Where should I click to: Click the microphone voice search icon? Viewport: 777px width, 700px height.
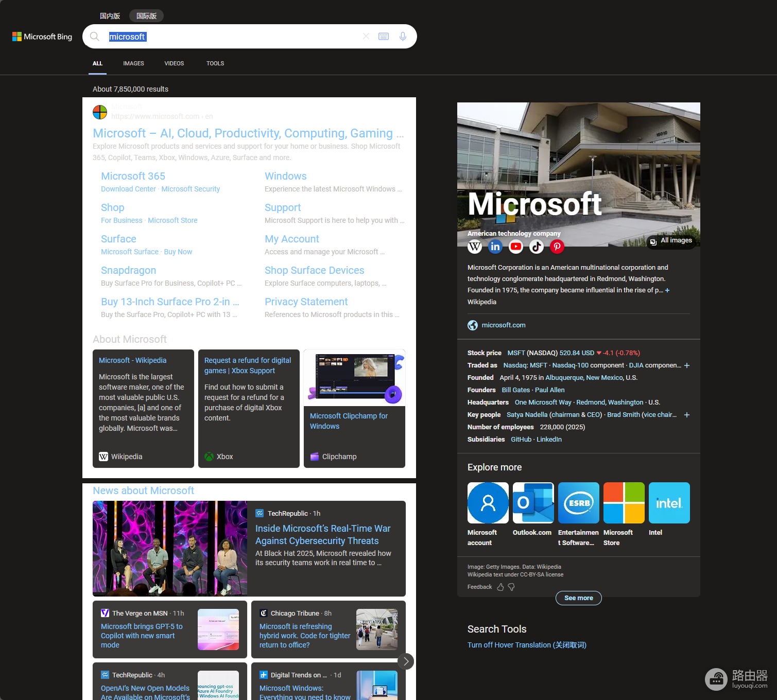coord(403,37)
